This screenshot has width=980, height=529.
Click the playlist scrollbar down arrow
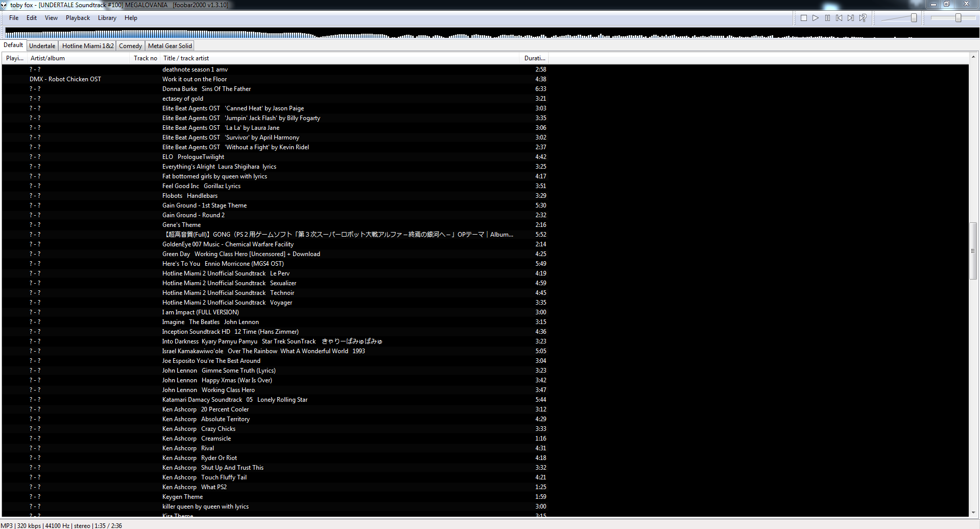coord(973,513)
